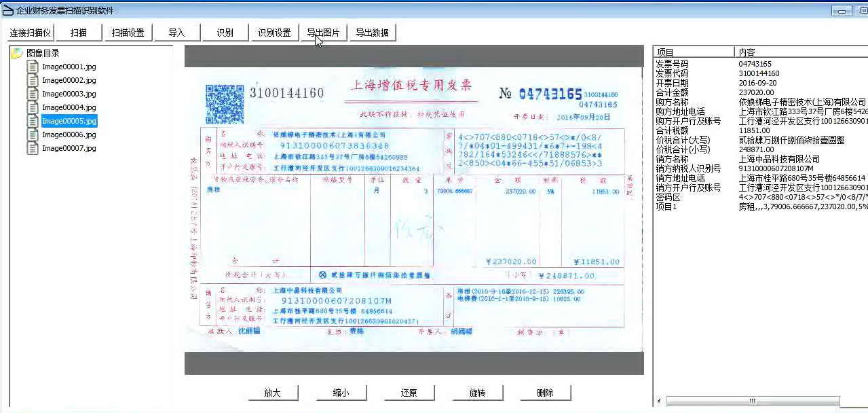The image size is (868, 413).
Task: Rotate the invoice using 旋转
Action: click(x=477, y=393)
